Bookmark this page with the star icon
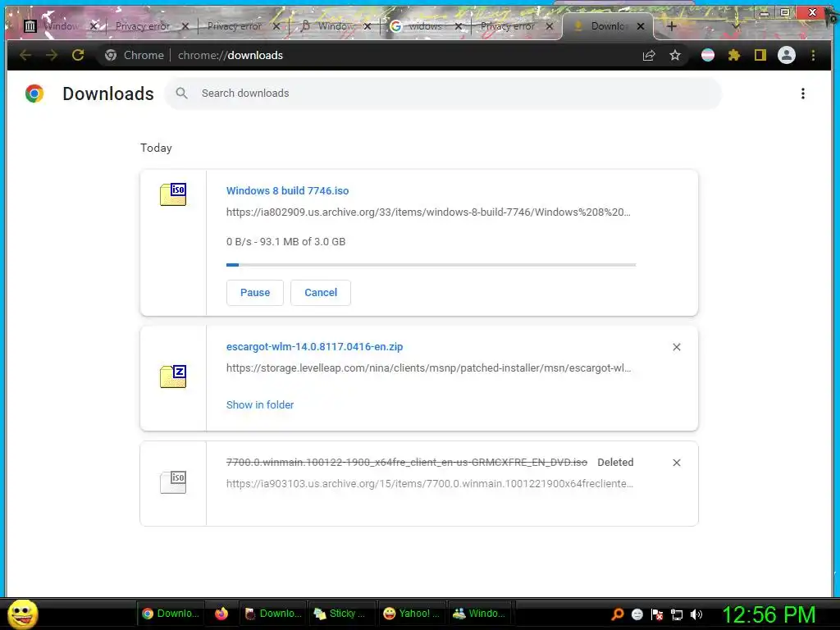 click(675, 55)
